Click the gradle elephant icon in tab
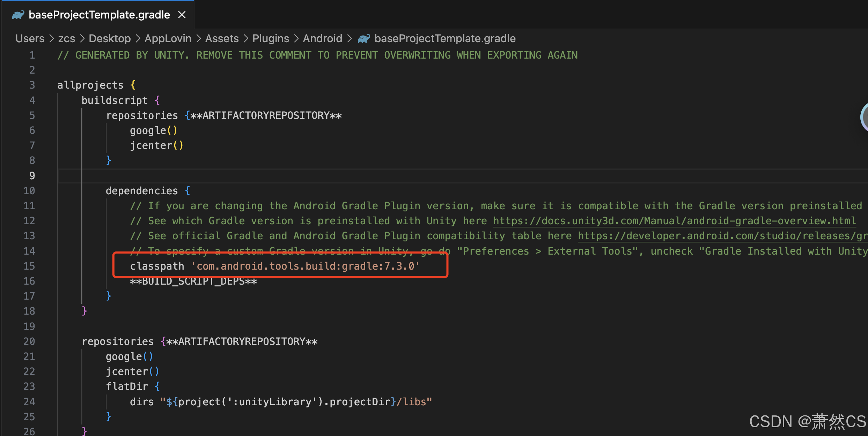 click(x=18, y=15)
